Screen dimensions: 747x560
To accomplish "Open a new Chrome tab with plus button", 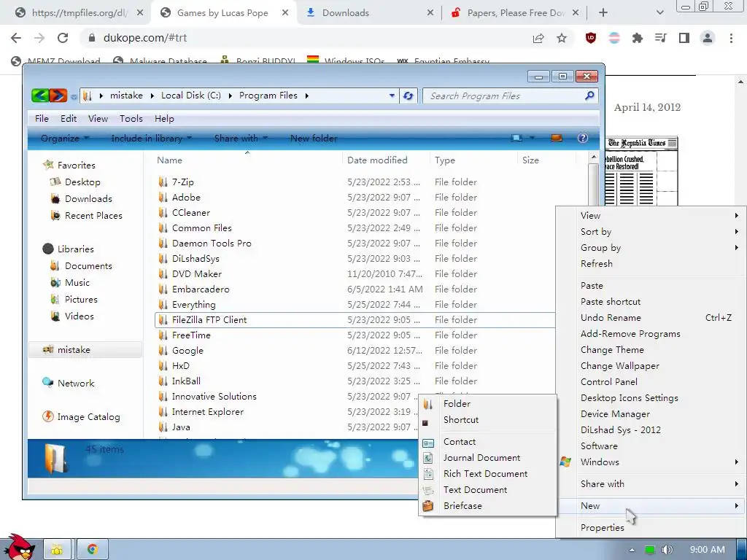I will [603, 13].
